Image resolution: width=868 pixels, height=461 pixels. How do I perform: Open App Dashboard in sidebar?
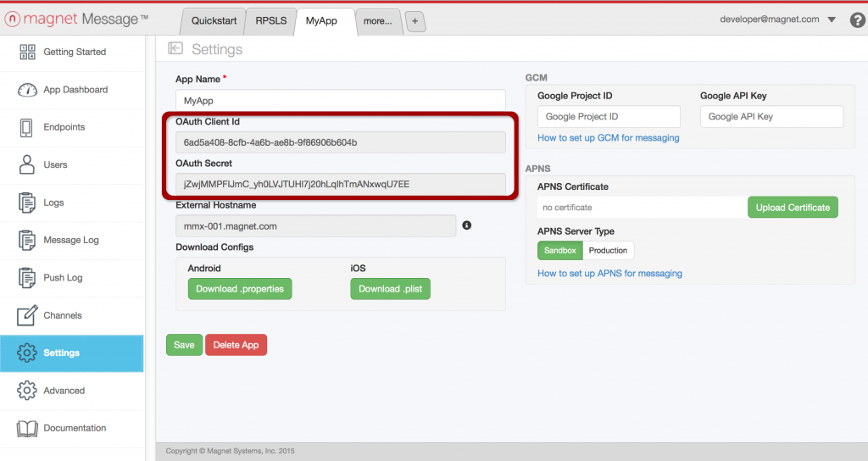coord(72,90)
